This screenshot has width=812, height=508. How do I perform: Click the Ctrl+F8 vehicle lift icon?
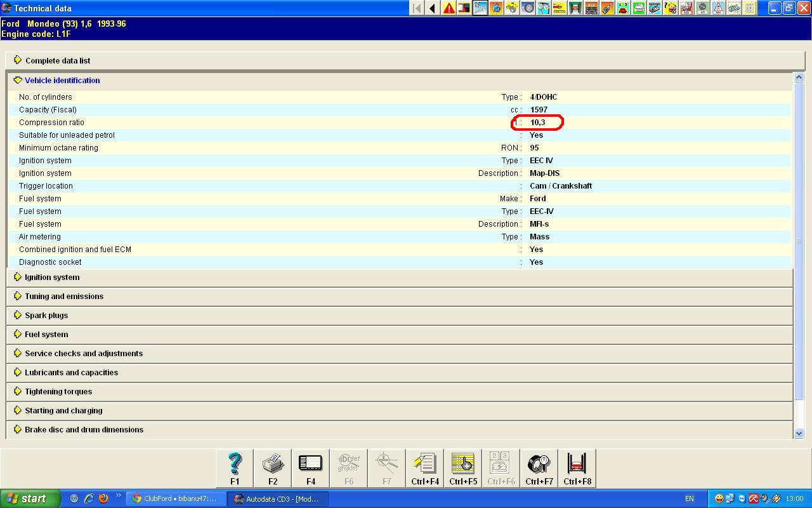click(577, 468)
